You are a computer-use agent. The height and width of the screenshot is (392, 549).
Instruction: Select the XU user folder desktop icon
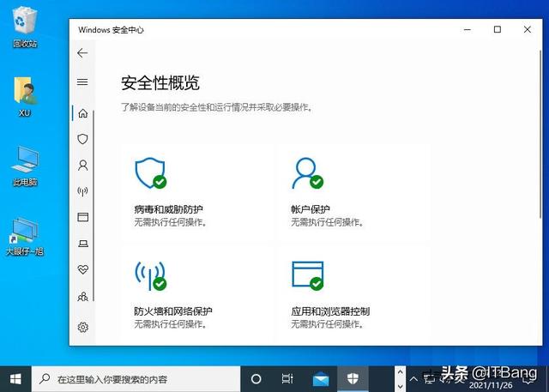click(25, 97)
